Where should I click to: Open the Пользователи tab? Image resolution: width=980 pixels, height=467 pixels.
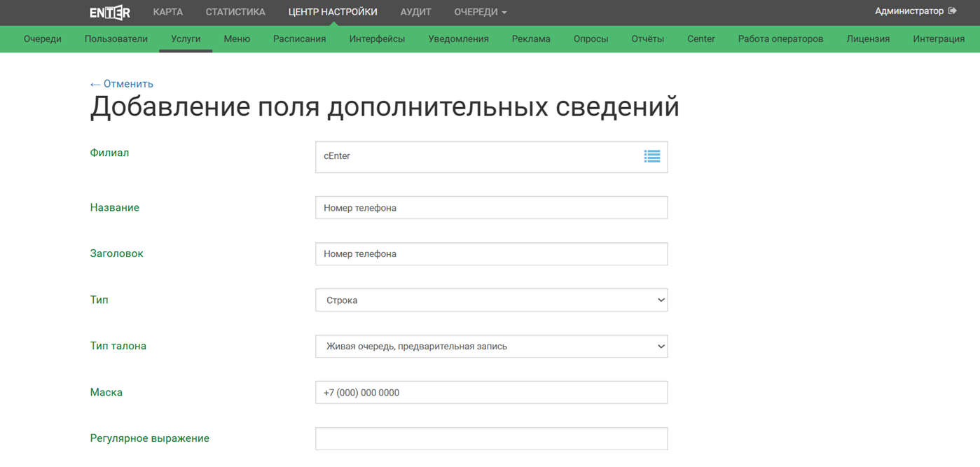[116, 39]
